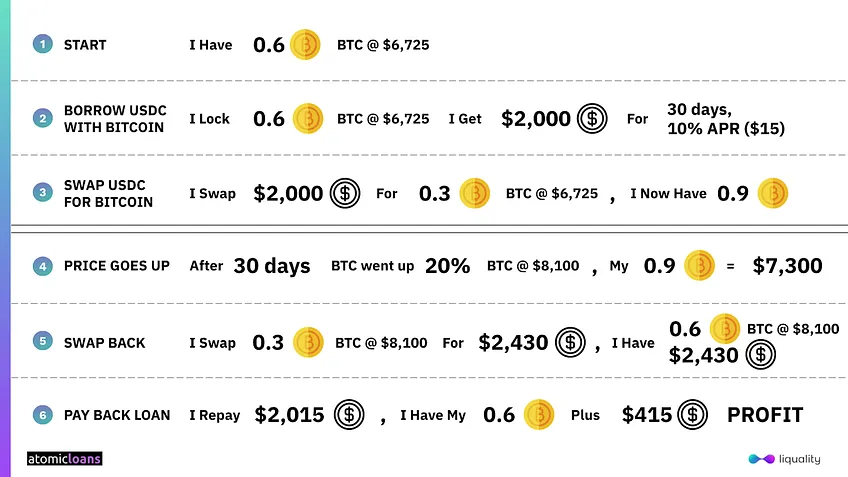Click the step 2 BORROW USDC number badge
The width and height of the screenshot is (848, 477).
point(43,118)
